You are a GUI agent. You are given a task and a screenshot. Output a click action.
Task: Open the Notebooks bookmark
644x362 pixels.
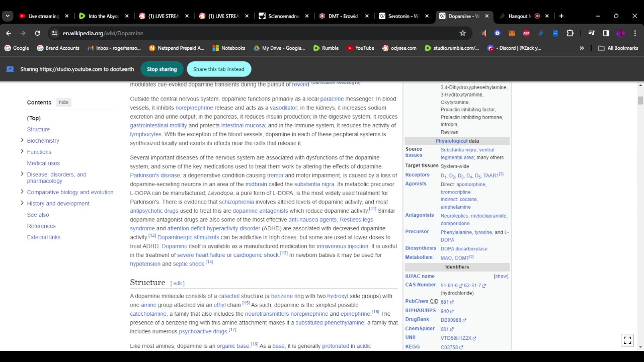(x=229, y=48)
